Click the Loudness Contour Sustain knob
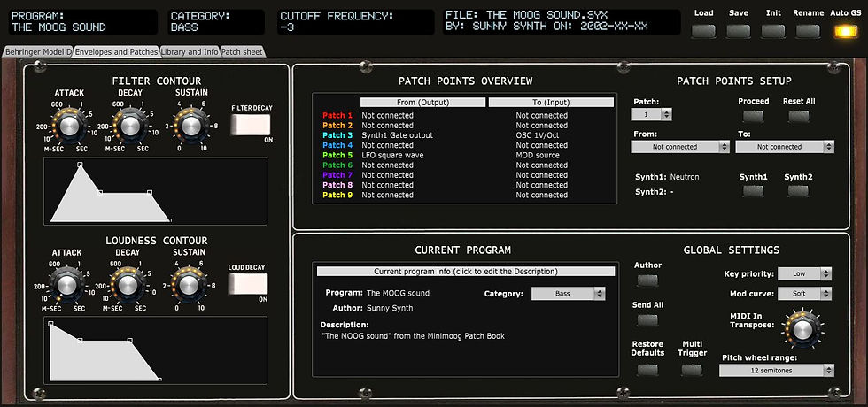The width and height of the screenshot is (868, 407). coord(188,285)
